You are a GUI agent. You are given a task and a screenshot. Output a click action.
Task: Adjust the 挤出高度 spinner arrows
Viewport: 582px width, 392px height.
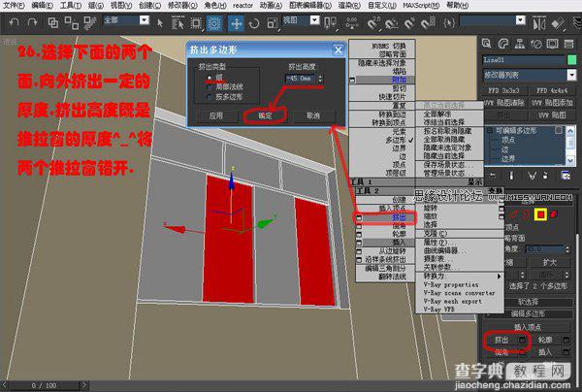point(320,79)
